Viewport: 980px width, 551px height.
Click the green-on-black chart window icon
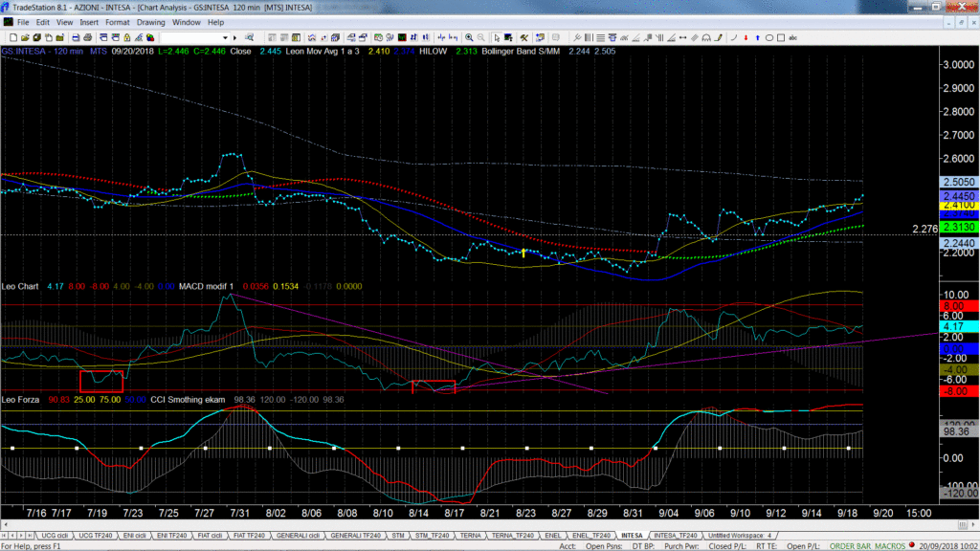click(402, 37)
